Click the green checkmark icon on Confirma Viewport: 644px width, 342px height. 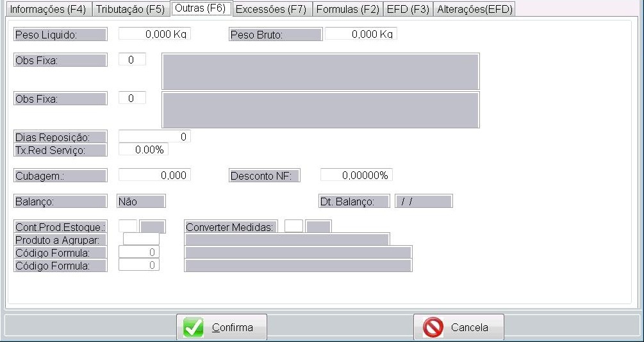coord(194,327)
